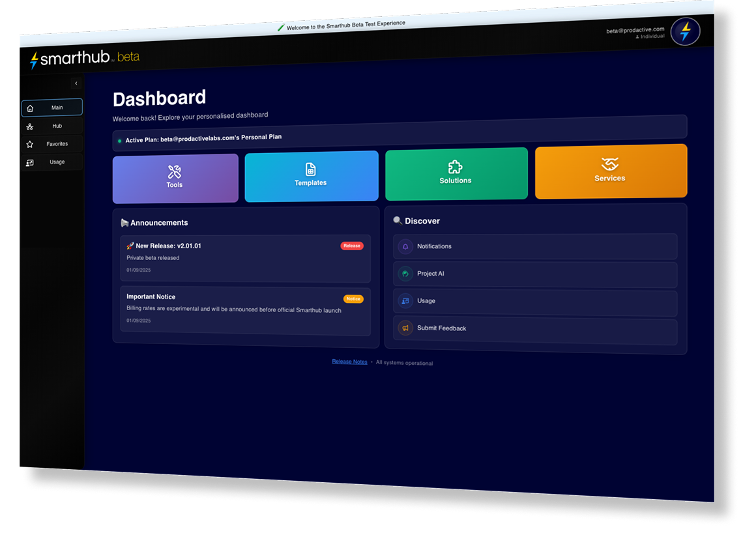This screenshot has width=756, height=533.
Task: Click the Usage icon in the Discover panel
Action: pyautogui.click(x=405, y=300)
